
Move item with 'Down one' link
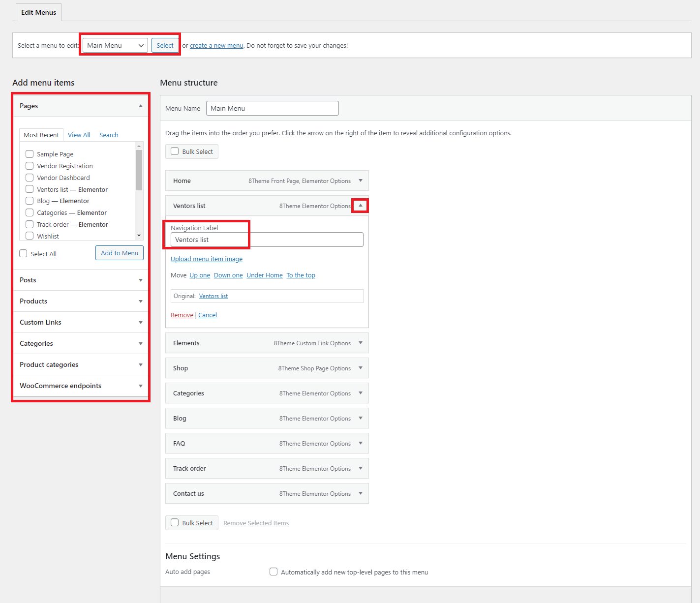point(228,275)
